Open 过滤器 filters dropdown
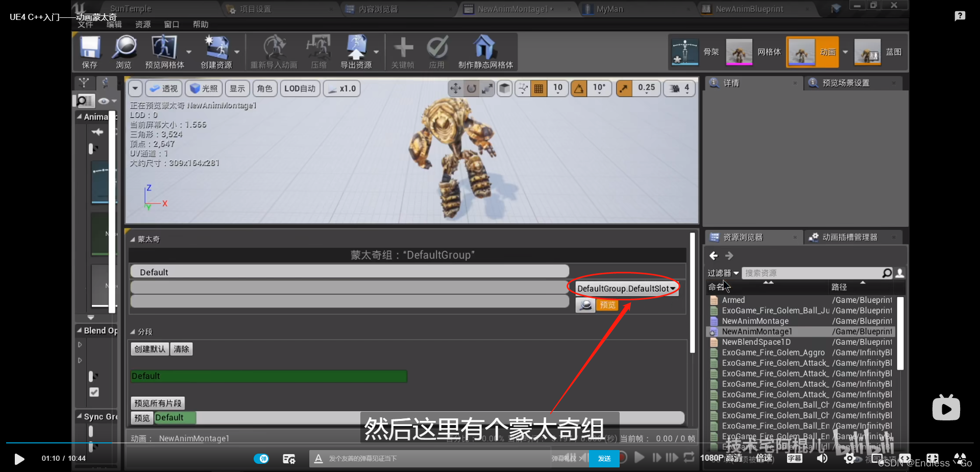 click(x=723, y=273)
